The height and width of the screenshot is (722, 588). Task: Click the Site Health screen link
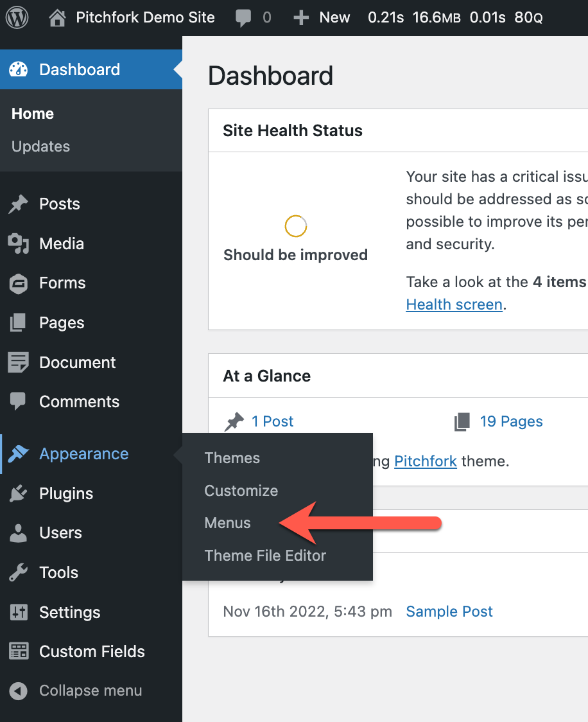click(x=454, y=304)
